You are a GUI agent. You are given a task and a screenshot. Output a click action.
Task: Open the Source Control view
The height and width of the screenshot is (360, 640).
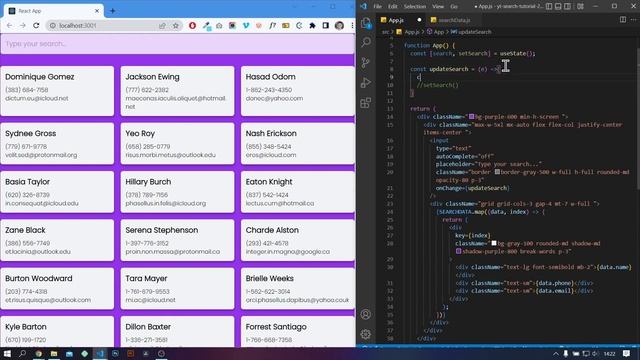point(366,62)
